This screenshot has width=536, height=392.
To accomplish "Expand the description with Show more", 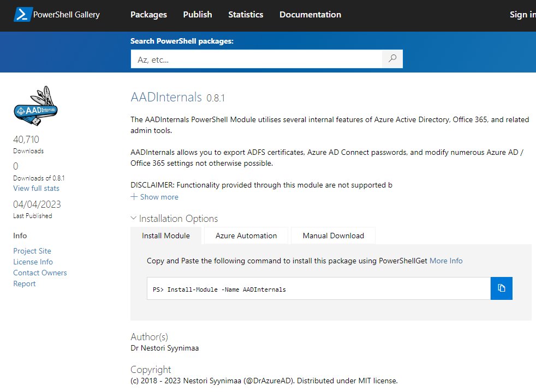I will point(154,197).
